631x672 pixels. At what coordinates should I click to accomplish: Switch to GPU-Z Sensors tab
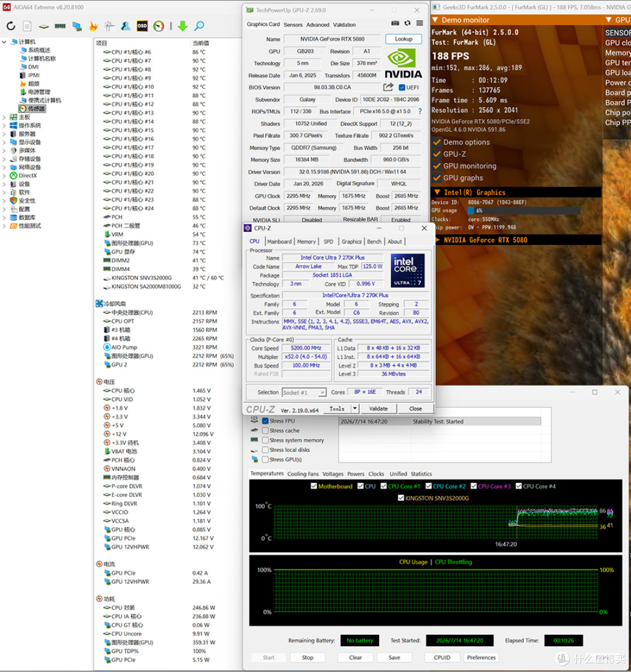point(293,25)
